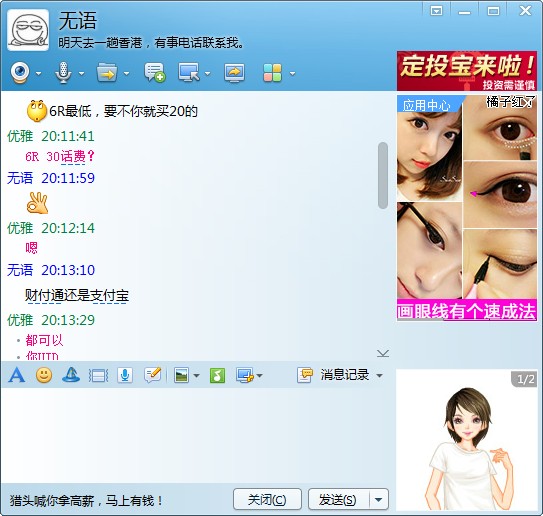Image resolution: width=543 pixels, height=516 pixels.
Task: Open the handwriting input pencil icon
Action: [x=153, y=375]
